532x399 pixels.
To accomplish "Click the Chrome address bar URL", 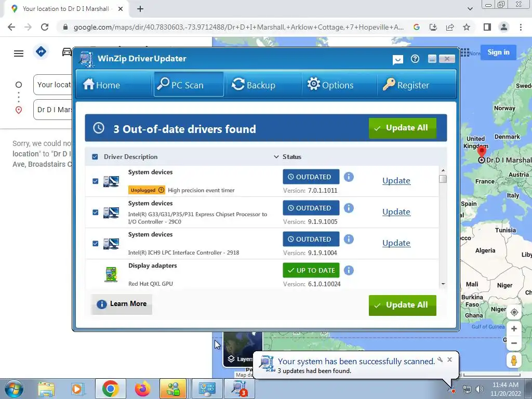I will (238, 27).
